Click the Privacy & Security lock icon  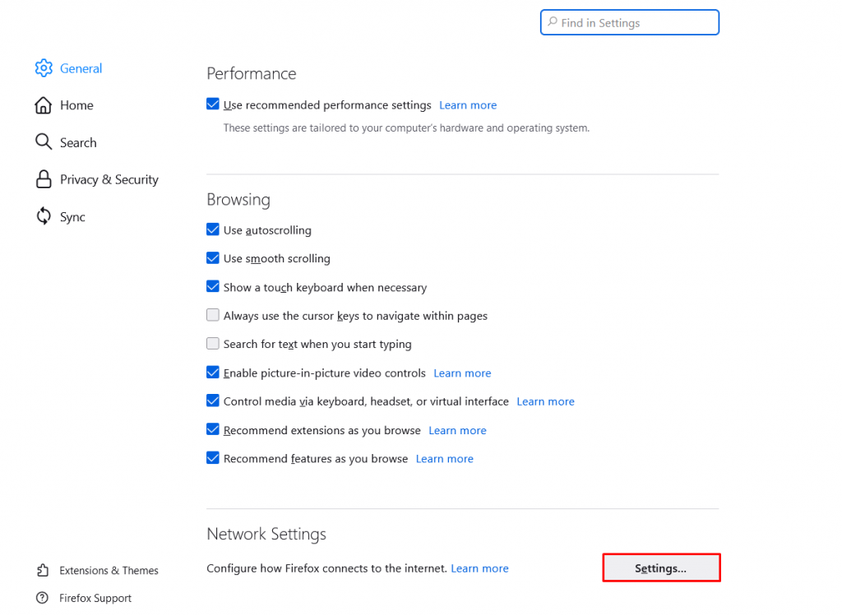(x=44, y=179)
